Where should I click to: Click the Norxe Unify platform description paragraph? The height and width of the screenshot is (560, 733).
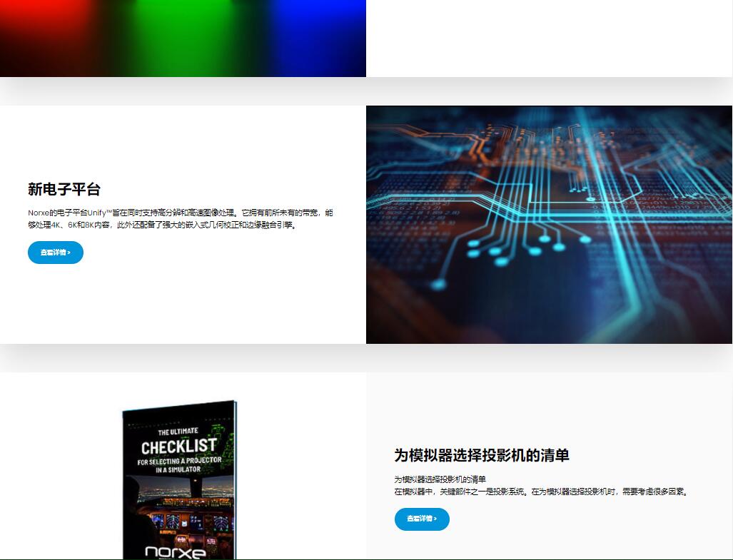point(181,218)
